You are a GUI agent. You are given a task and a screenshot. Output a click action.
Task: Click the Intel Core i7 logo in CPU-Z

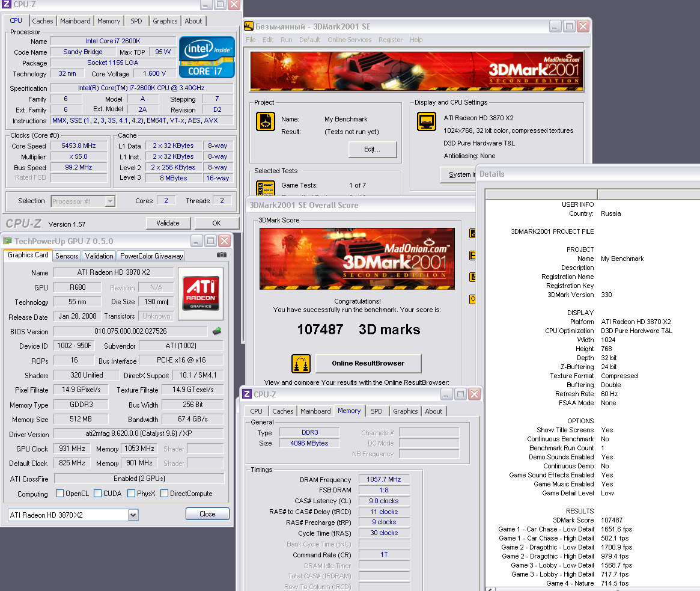point(207,57)
